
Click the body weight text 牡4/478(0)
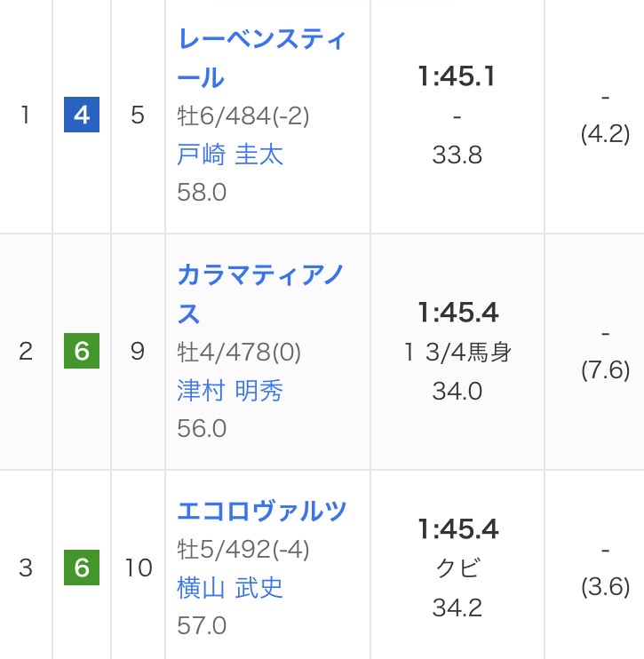(x=239, y=353)
